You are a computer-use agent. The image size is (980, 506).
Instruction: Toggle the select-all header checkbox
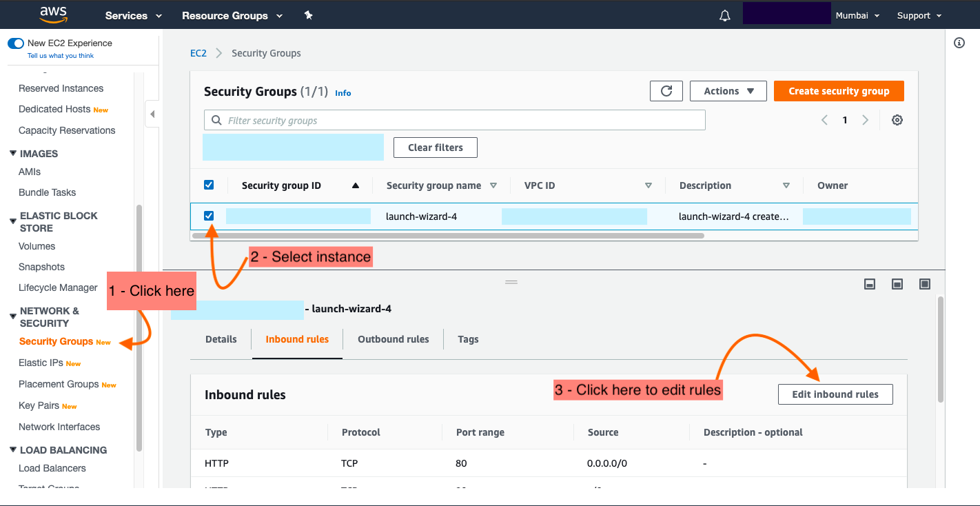tap(209, 185)
